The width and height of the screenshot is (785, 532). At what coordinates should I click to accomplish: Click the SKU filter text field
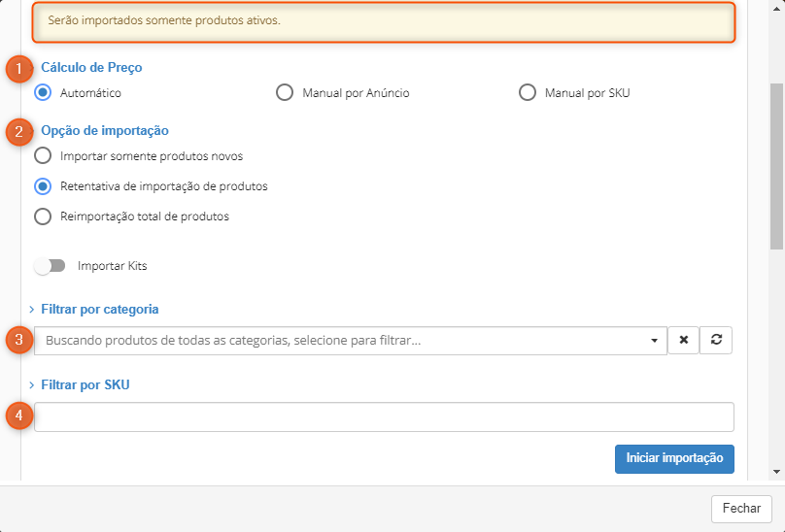pos(384,416)
